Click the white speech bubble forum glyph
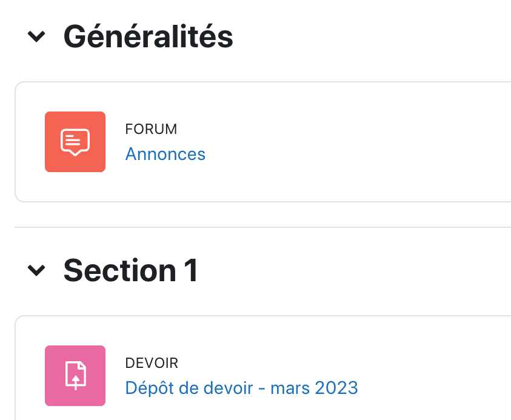 click(75, 142)
